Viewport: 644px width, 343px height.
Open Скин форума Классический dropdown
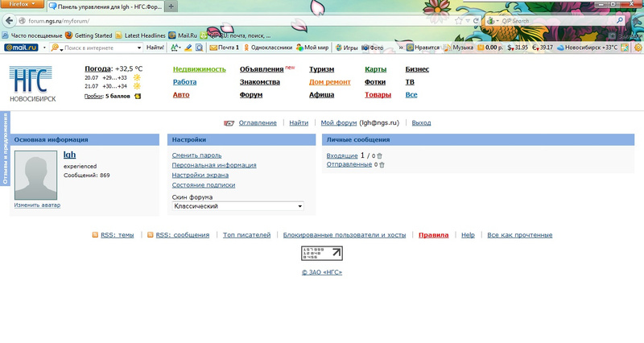pyautogui.click(x=237, y=206)
